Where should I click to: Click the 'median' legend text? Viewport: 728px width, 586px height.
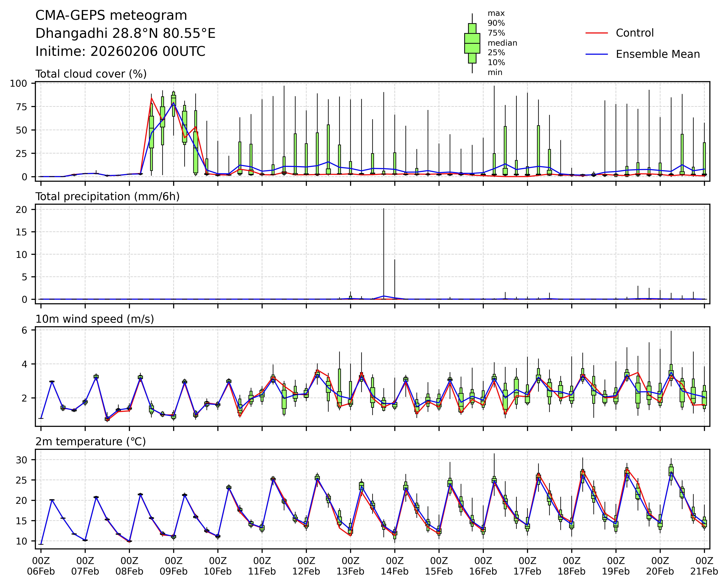pyautogui.click(x=502, y=43)
